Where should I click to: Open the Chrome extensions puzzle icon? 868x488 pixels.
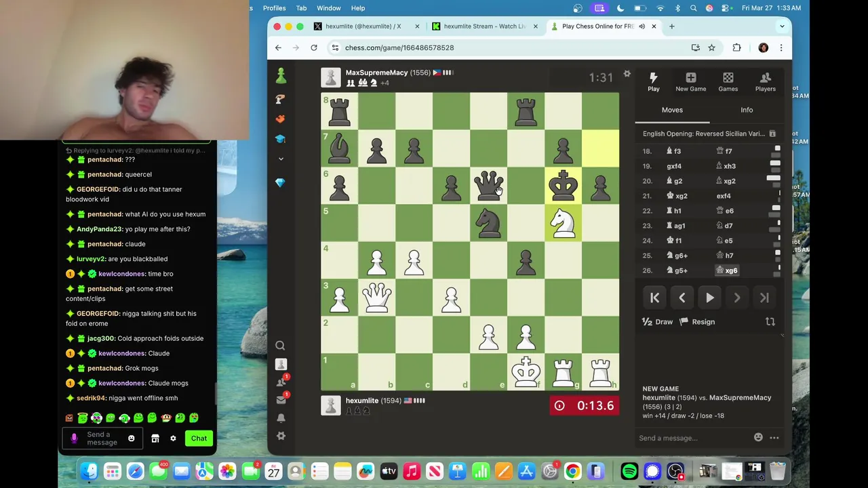tap(736, 47)
